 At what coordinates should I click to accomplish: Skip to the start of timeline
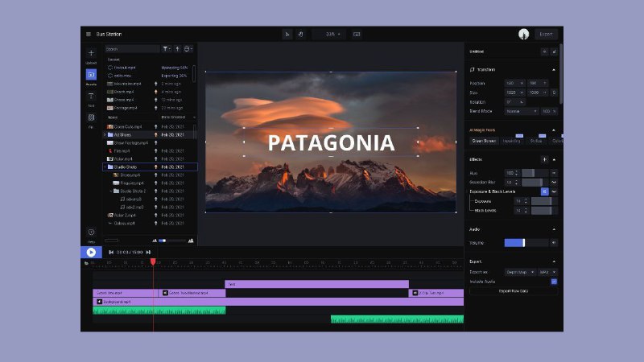pos(111,253)
